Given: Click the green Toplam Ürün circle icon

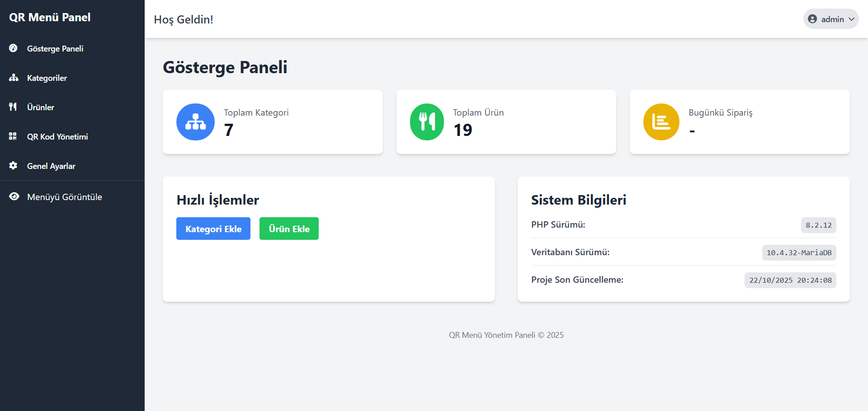Looking at the screenshot, I should pyautogui.click(x=427, y=122).
